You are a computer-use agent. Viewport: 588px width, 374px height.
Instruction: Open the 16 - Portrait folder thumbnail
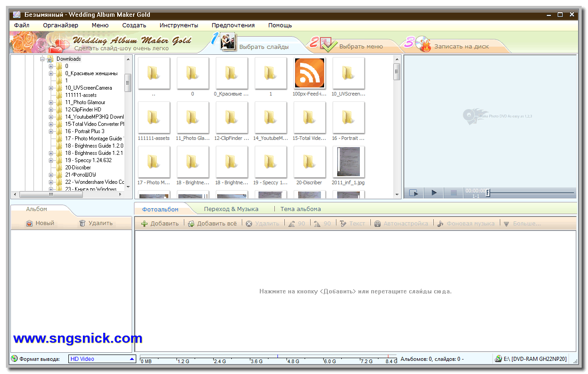(x=348, y=117)
